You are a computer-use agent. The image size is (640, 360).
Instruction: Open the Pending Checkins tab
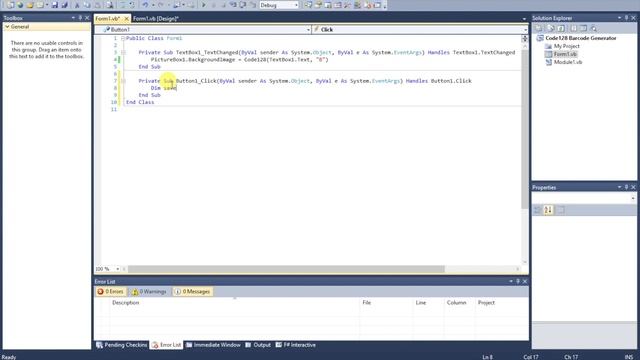pos(122,345)
